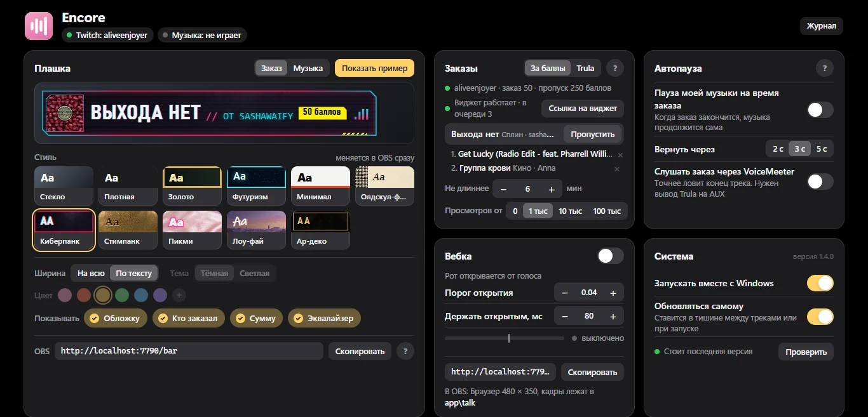Open the help icon beside the OBS link

(x=405, y=351)
